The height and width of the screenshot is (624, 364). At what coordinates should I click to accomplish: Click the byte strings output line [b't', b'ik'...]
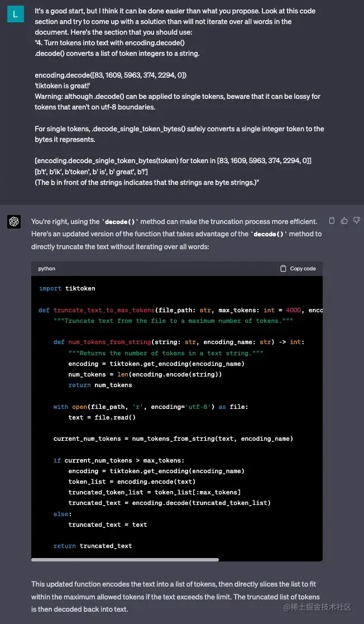pos(92,172)
